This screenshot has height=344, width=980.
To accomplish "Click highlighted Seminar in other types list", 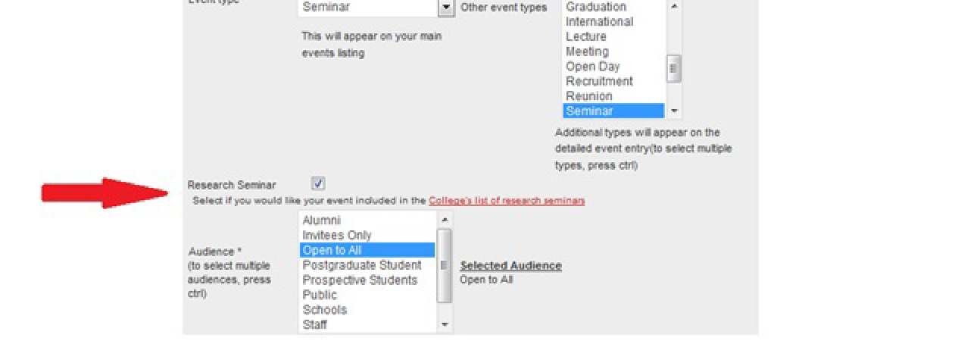I will [x=589, y=111].
